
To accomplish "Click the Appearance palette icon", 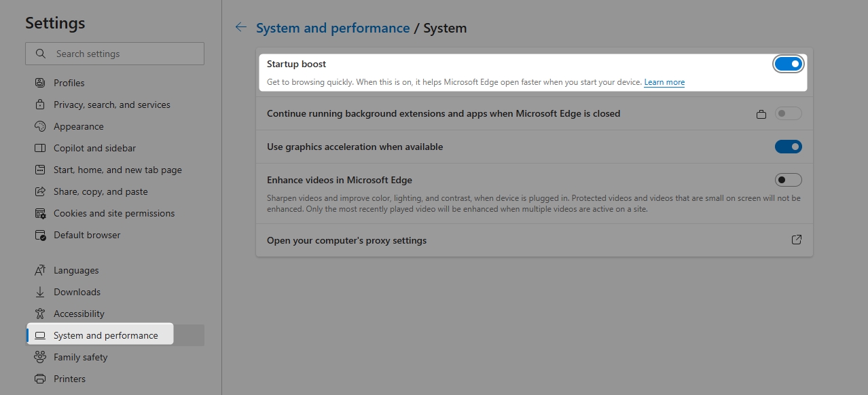I will pyautogui.click(x=40, y=126).
